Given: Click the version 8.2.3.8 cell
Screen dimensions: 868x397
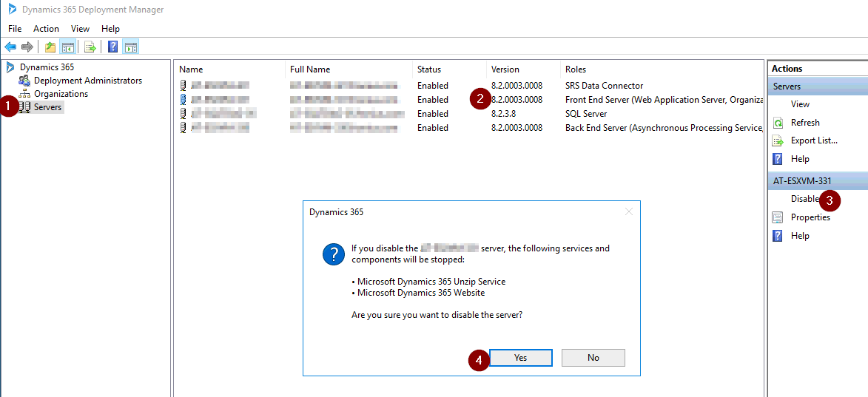Looking at the screenshot, I should tap(505, 114).
